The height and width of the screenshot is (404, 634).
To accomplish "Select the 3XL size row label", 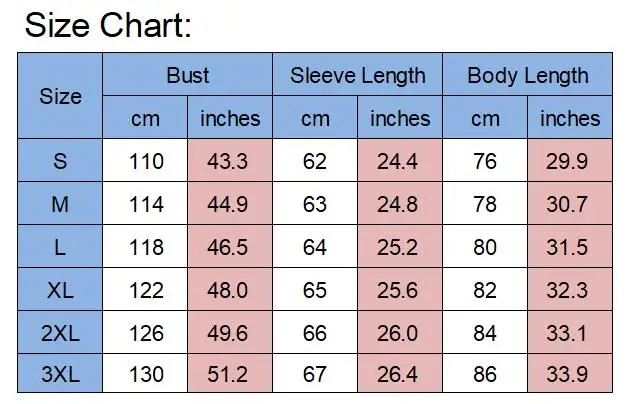I will tap(60, 373).
